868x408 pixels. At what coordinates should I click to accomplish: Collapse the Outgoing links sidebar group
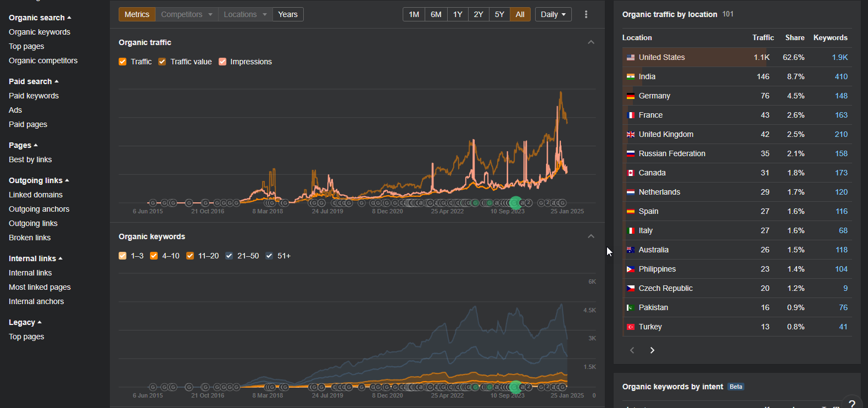click(x=39, y=180)
